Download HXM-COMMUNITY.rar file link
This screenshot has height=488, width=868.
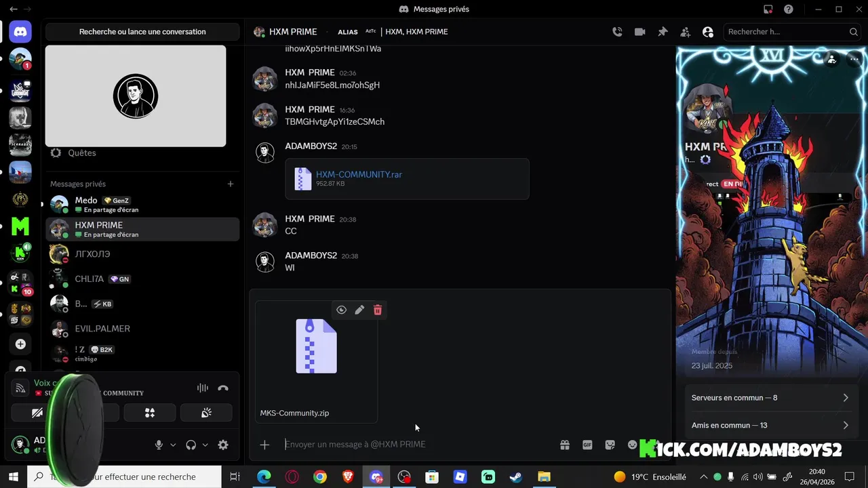tap(359, 174)
